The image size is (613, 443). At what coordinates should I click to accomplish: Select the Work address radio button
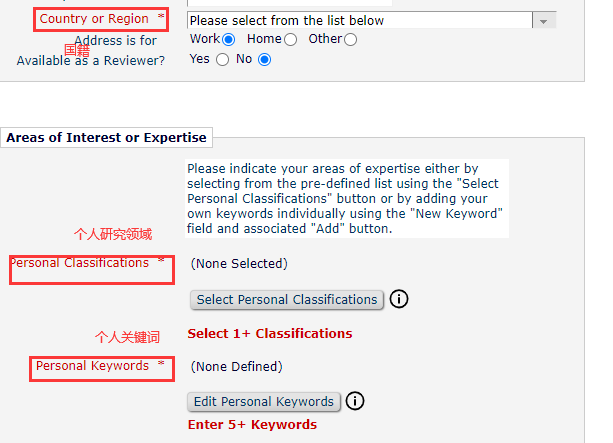pyautogui.click(x=229, y=39)
